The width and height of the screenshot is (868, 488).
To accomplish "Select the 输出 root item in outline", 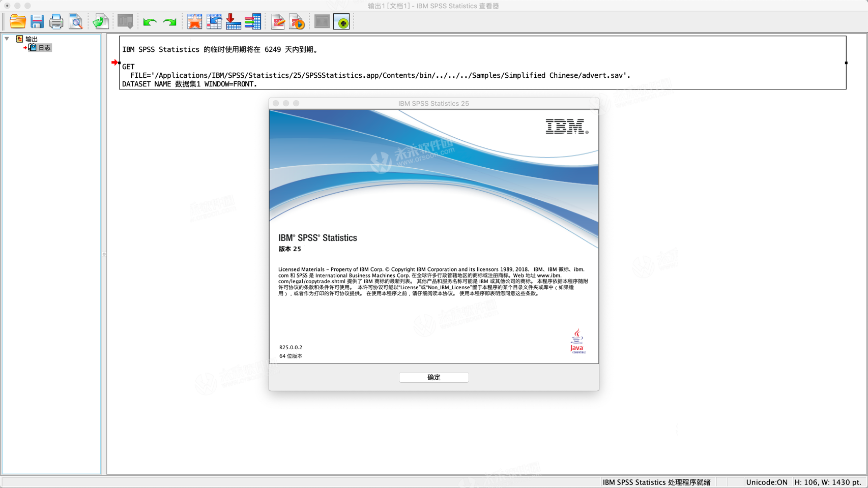I will pos(32,39).
